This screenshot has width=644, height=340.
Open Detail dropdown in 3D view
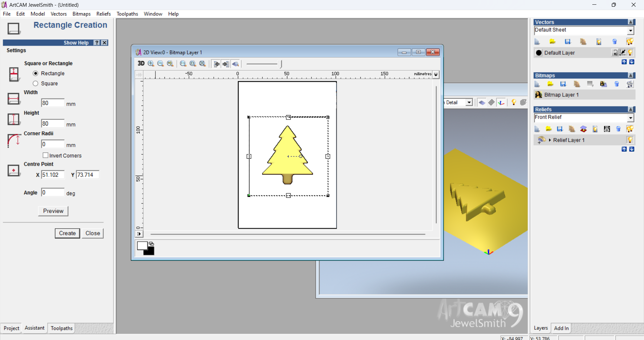pos(469,102)
